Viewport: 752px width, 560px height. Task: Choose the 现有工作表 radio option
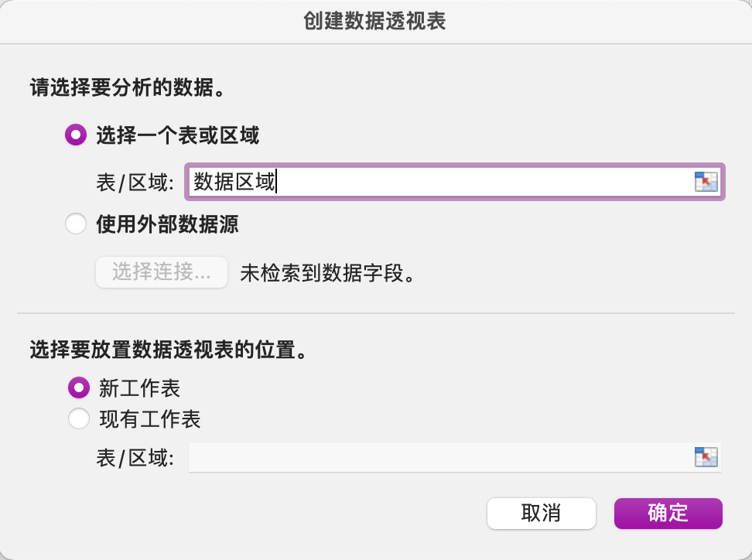coord(79,419)
